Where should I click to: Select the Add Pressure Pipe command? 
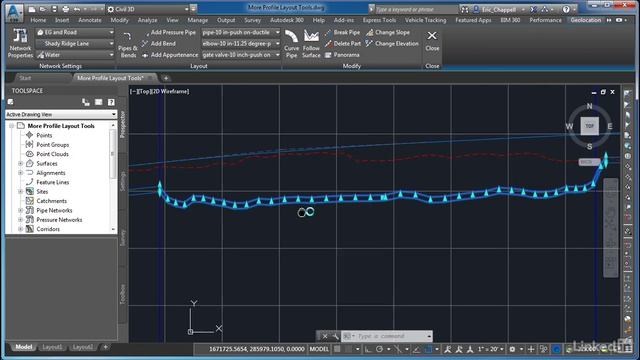tap(169, 32)
